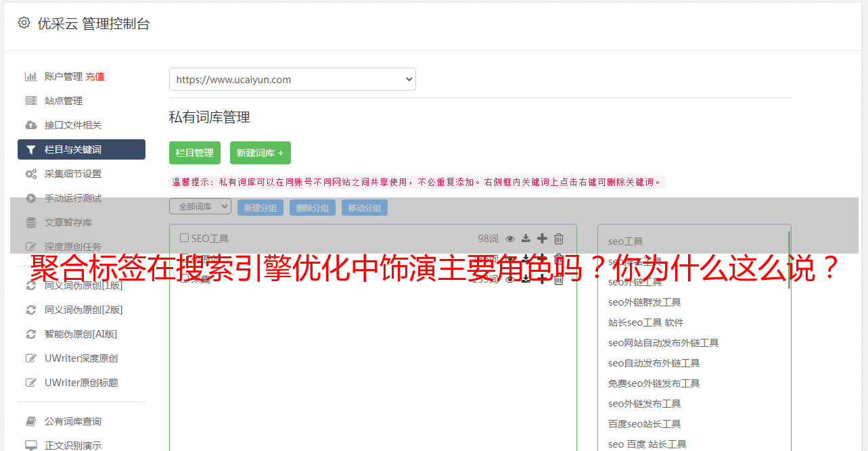This screenshot has width=868, height=451.
Task: Open 同义词伪原创[2版] refresh icon
Action: click(31, 310)
